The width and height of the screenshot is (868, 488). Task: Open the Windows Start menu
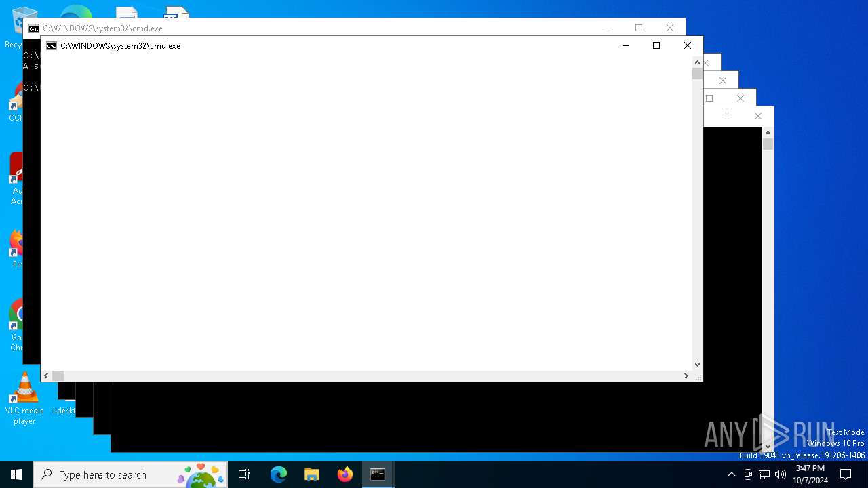[x=16, y=474]
